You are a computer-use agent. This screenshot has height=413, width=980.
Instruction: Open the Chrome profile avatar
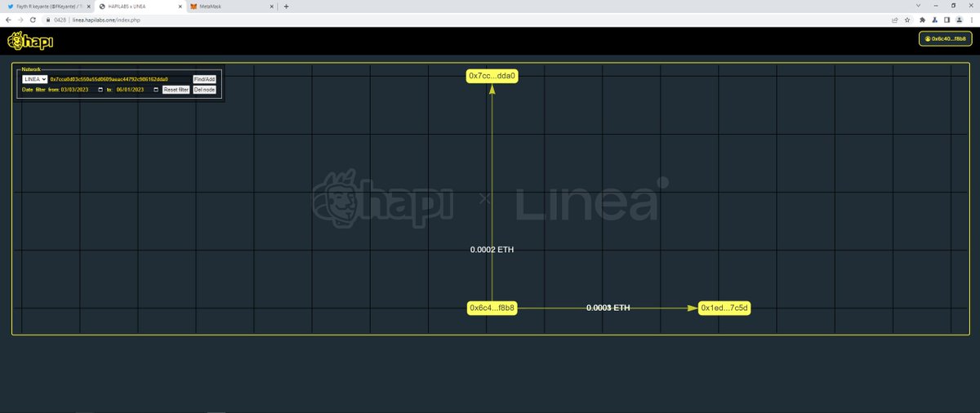point(959,20)
